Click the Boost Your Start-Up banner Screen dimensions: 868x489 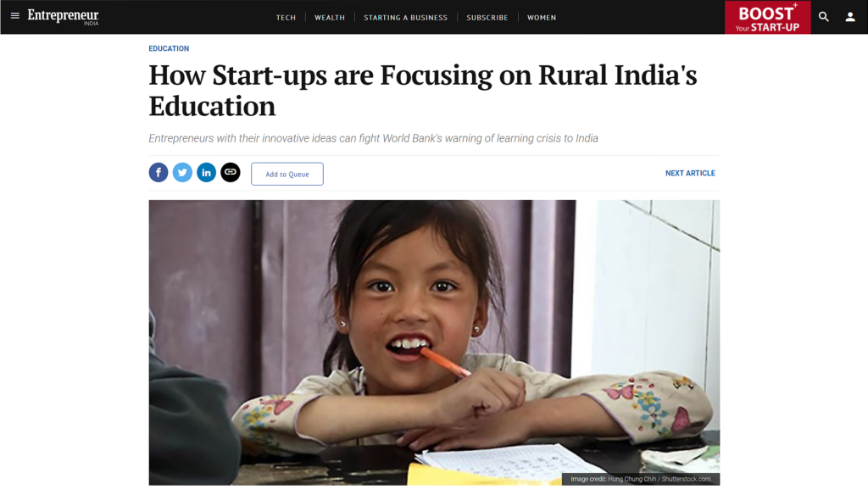point(768,17)
